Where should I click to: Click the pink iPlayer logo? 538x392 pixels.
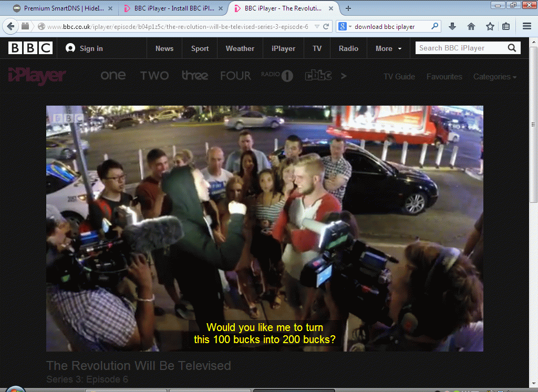(x=36, y=76)
